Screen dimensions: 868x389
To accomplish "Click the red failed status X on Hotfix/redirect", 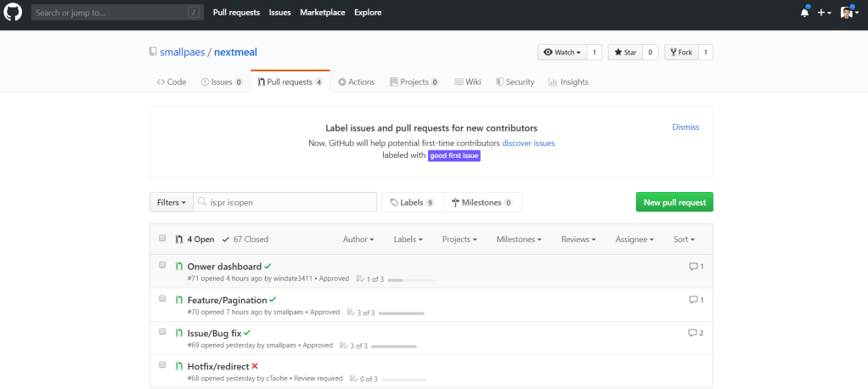I will 255,366.
